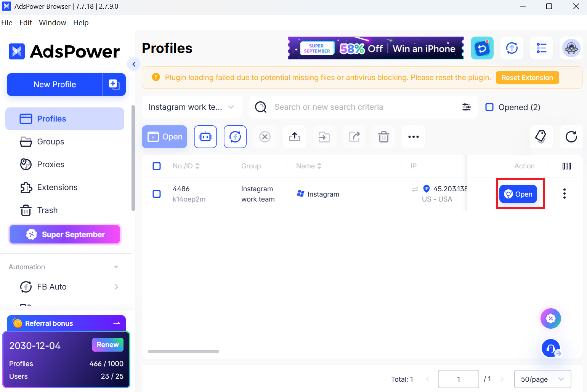587x392 pixels.
Task: Click the blue message notification icon
Action: tap(482, 48)
